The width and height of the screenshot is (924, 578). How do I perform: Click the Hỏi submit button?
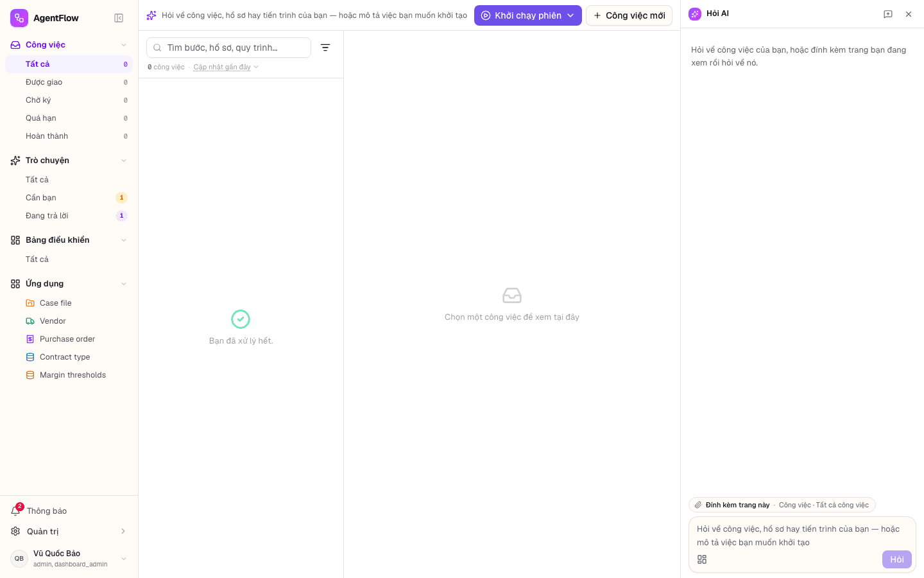pos(897,559)
